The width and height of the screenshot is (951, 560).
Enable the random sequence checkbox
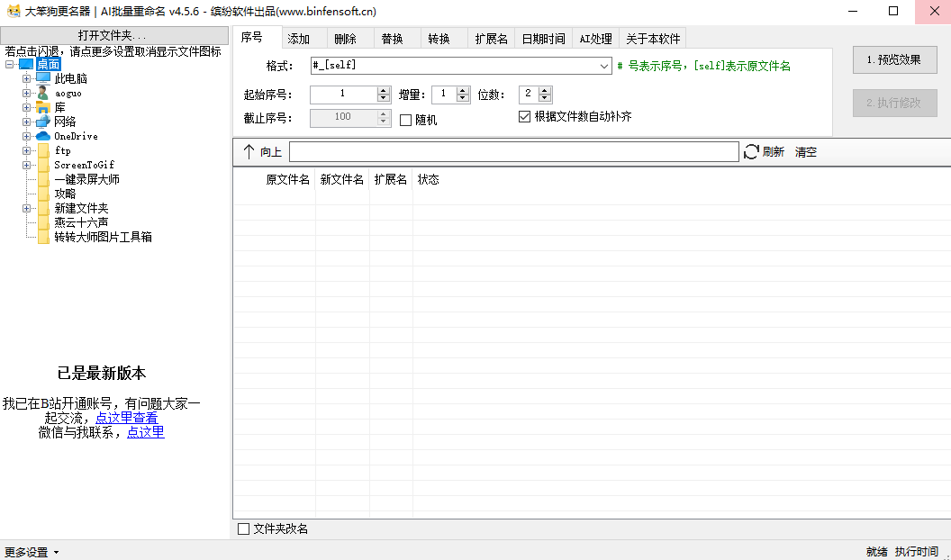[406, 120]
